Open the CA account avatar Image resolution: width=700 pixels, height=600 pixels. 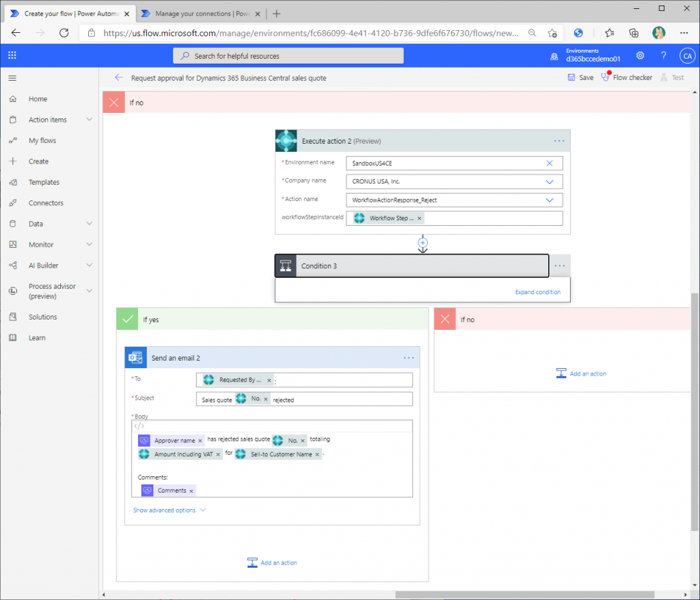coord(687,56)
